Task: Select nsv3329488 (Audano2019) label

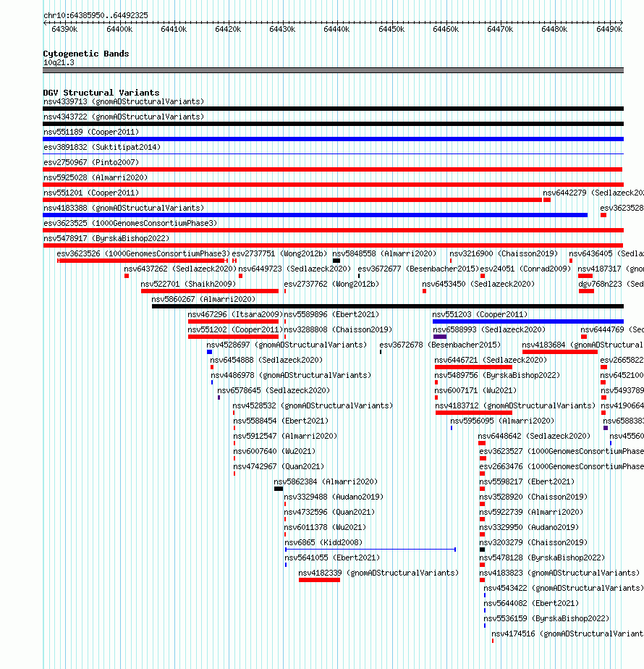Action: coord(334,497)
